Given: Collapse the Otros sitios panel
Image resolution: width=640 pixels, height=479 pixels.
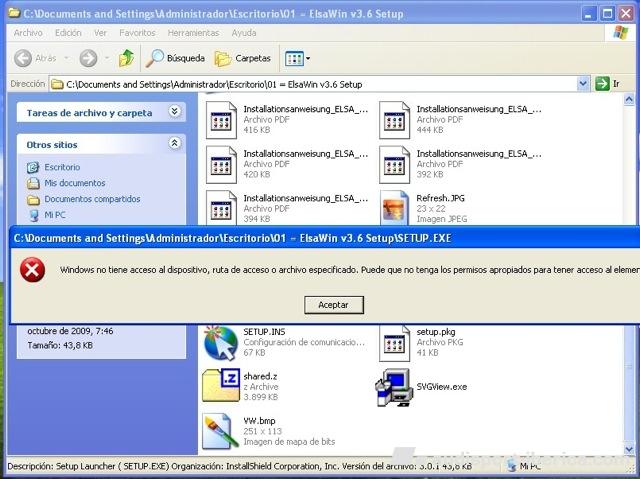Looking at the screenshot, I should [x=175, y=143].
